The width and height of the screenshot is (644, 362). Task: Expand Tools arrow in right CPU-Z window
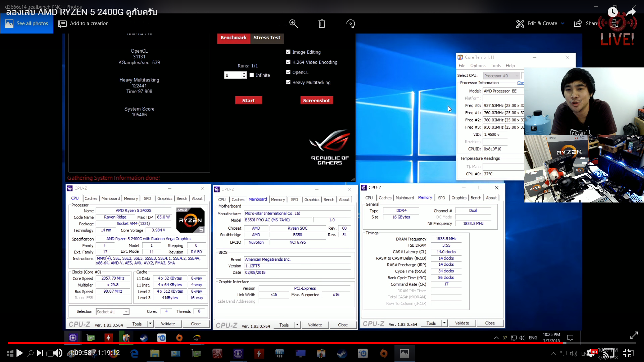coord(444,323)
